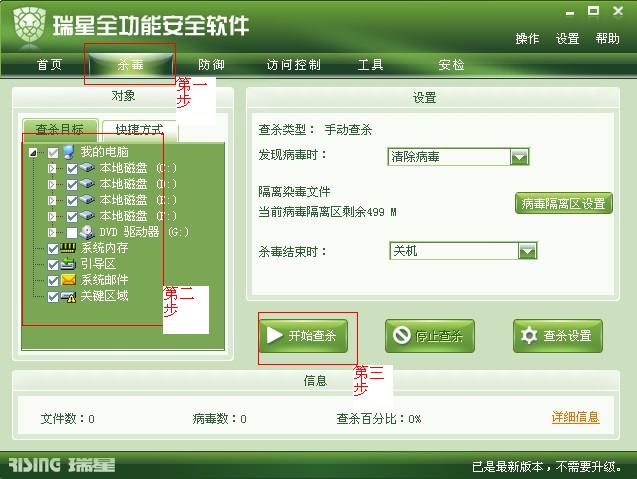Click the stop sign icon on 停止查杀
This screenshot has height=479, width=637.
pyautogui.click(x=401, y=336)
